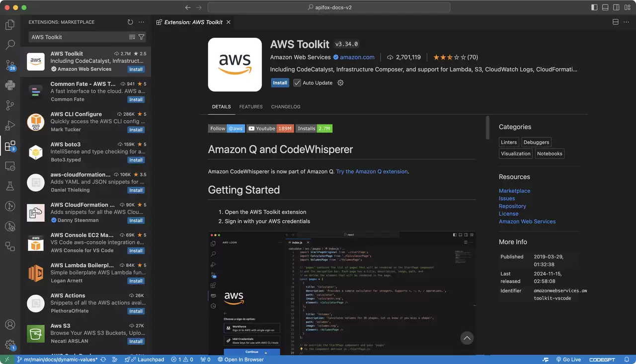Select the Extensions view icon with badge 3

click(x=10, y=146)
